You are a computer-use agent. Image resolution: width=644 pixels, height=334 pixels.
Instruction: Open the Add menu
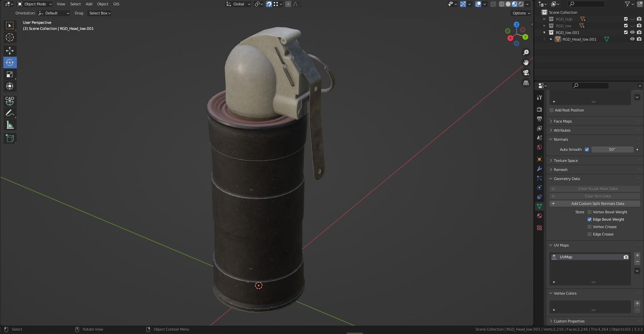pos(89,4)
